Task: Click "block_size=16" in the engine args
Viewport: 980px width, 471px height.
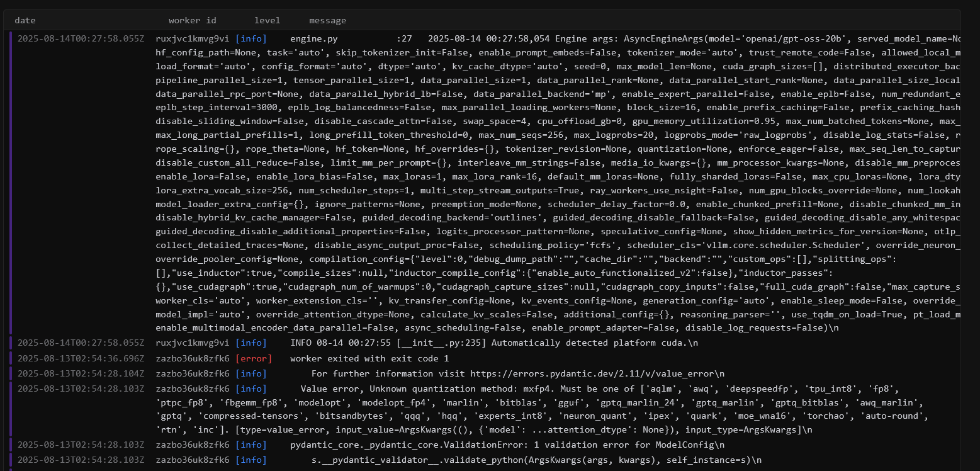Action: click(x=664, y=108)
